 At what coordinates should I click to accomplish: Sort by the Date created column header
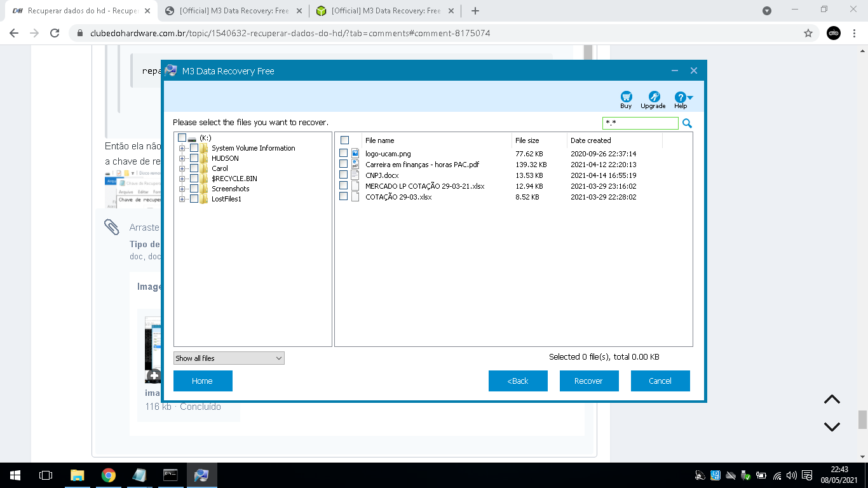pyautogui.click(x=614, y=140)
